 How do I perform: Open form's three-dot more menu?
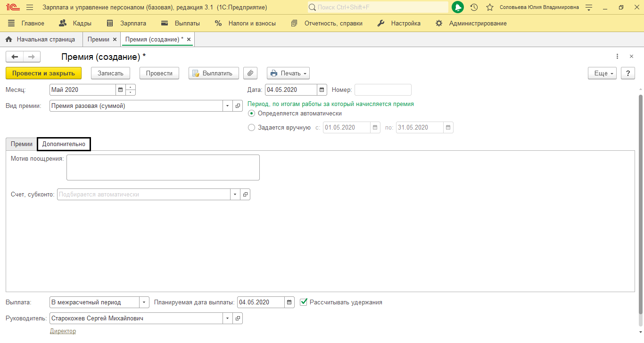[x=617, y=57]
